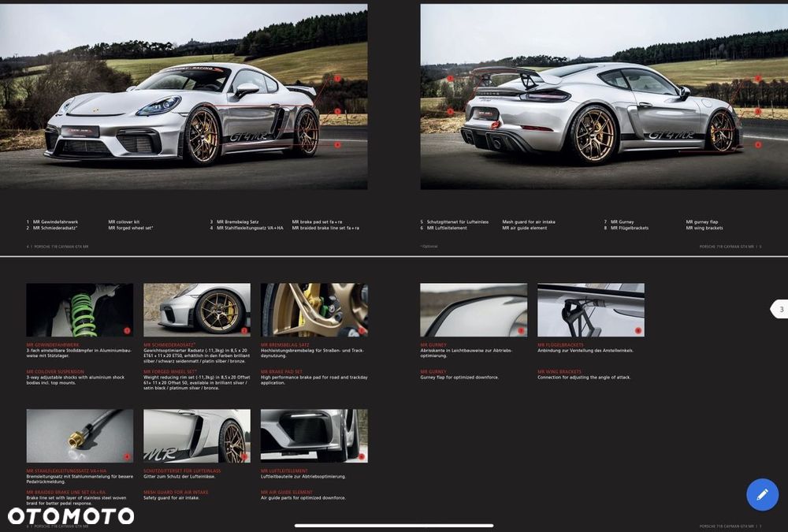Click red heading 'MR FLÜGELBRACKETS' under wing thumbnail

(x=560, y=345)
